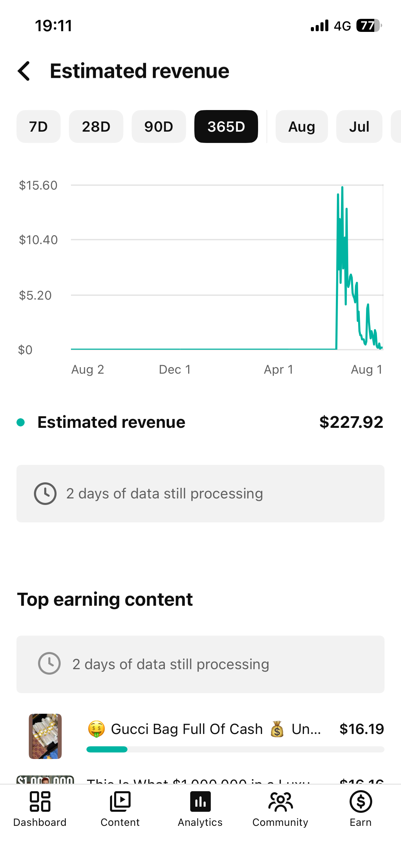Open the Content play icon
The width and height of the screenshot is (401, 868).
(120, 801)
